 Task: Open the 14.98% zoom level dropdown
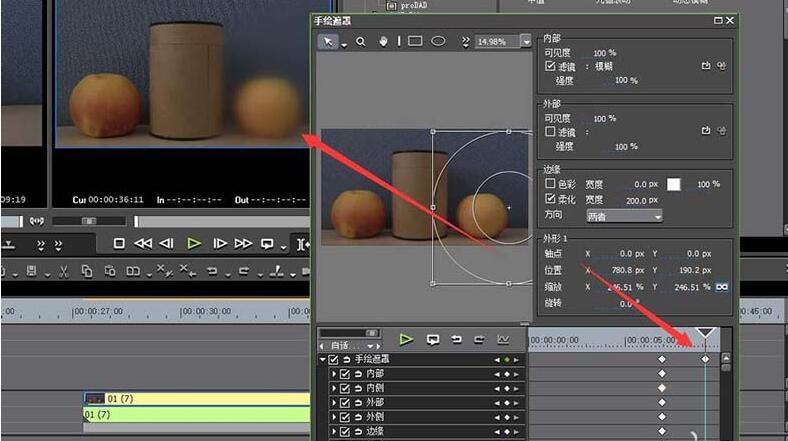[x=526, y=42]
